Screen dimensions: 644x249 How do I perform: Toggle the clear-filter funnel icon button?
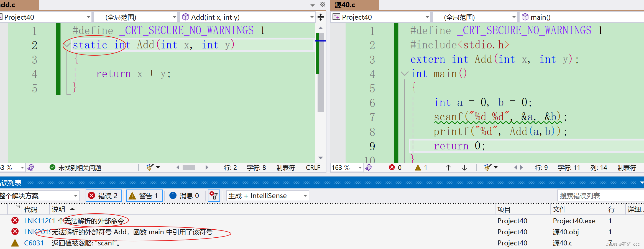pyautogui.click(x=214, y=196)
